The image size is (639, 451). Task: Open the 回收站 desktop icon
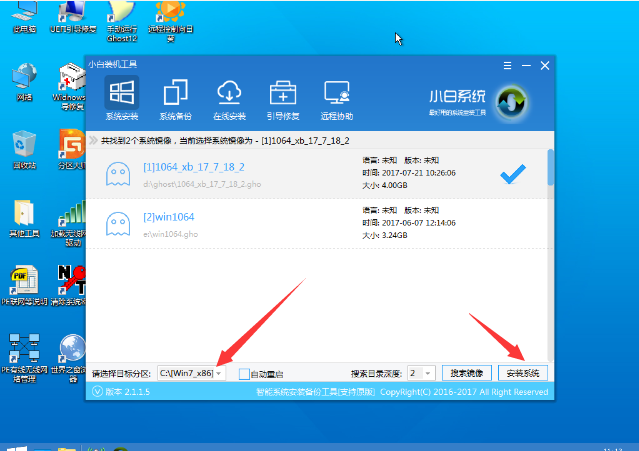(24, 150)
